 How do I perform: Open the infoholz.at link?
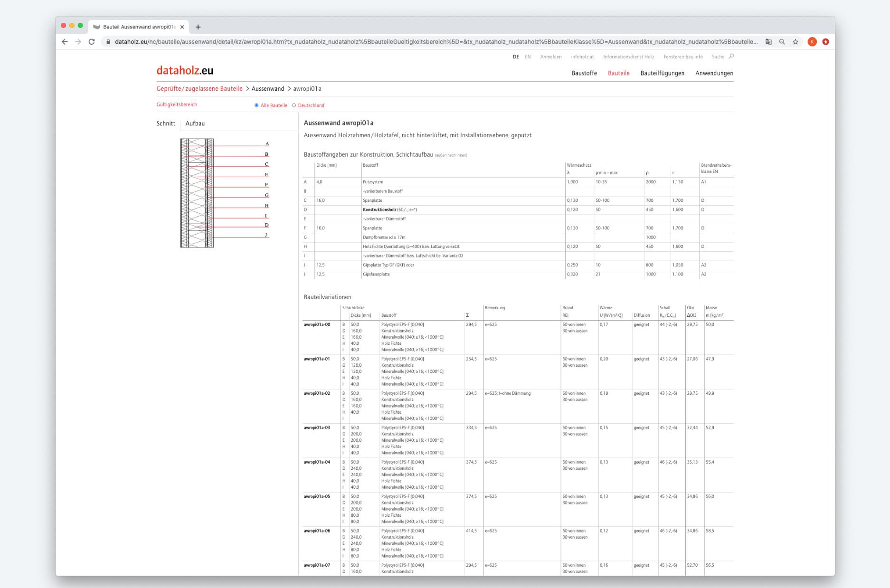[582, 57]
